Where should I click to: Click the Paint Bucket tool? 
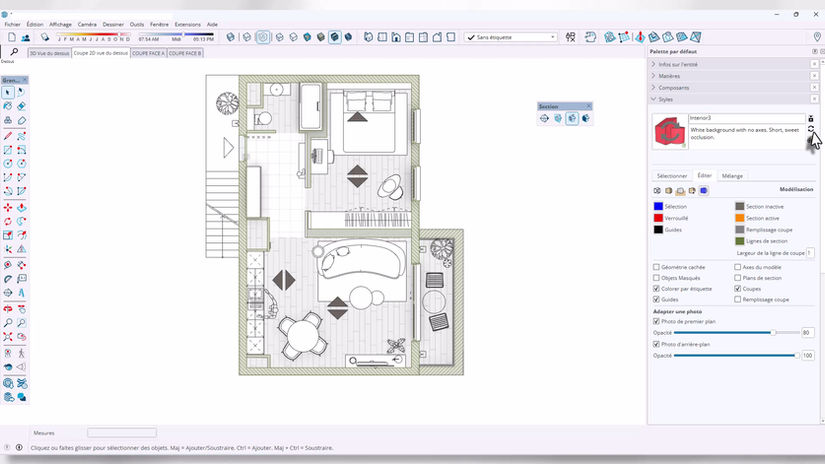click(8, 106)
